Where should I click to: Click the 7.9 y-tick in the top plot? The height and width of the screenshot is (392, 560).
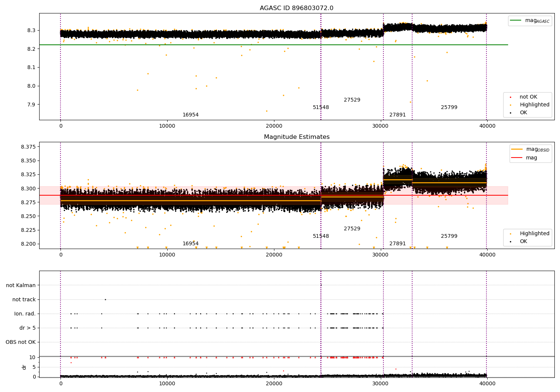pos(31,105)
